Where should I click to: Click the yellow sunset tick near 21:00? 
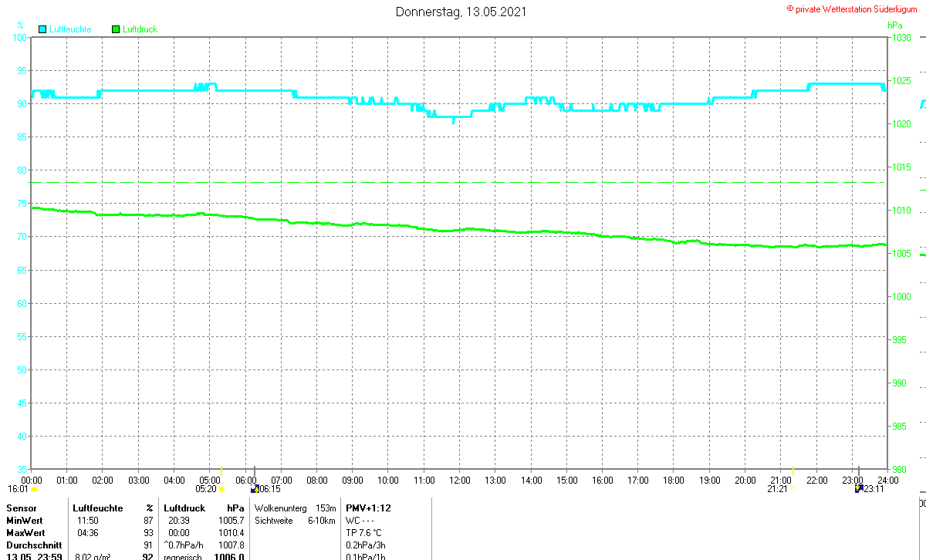click(793, 471)
